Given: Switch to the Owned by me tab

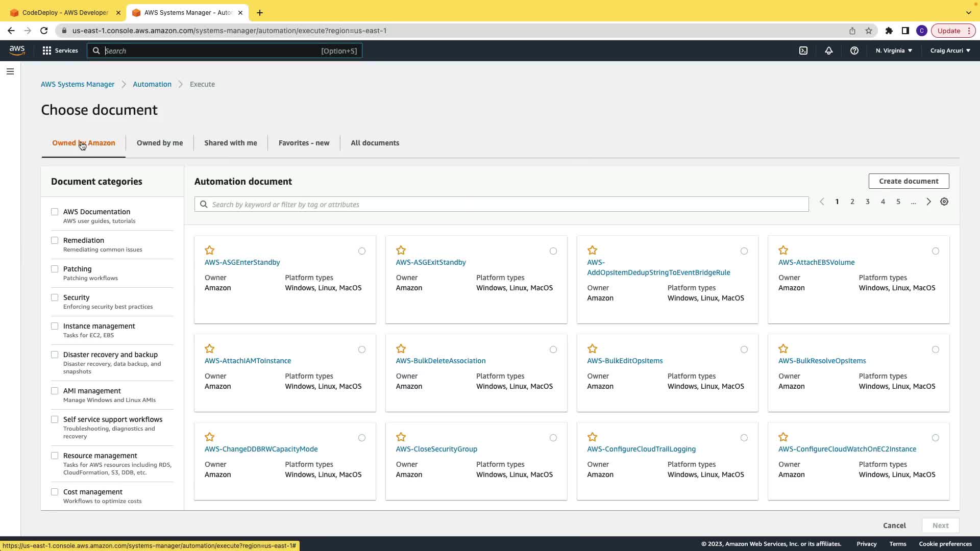Looking at the screenshot, I should [x=159, y=143].
